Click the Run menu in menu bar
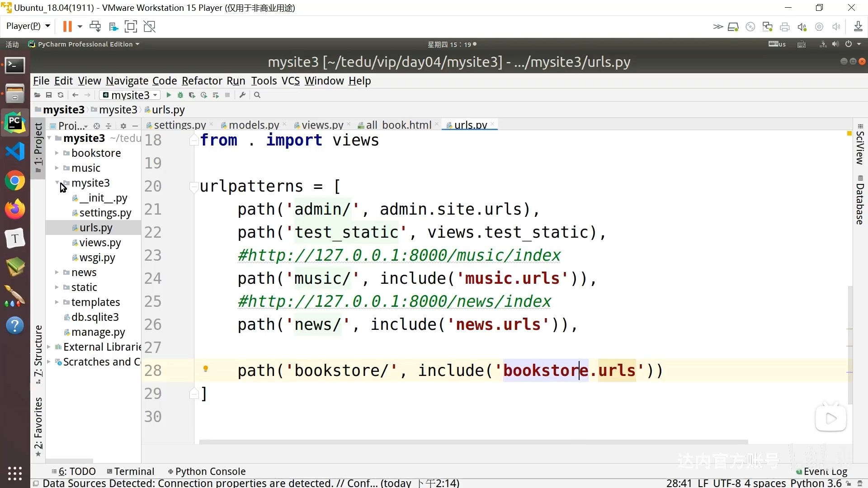Image resolution: width=868 pixels, height=488 pixels. (x=237, y=81)
